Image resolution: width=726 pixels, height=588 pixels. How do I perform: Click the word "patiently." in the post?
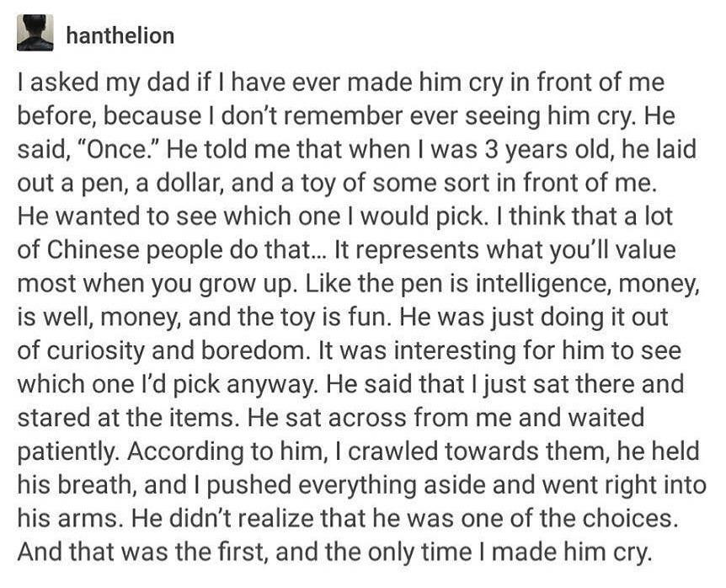[x=68, y=452]
